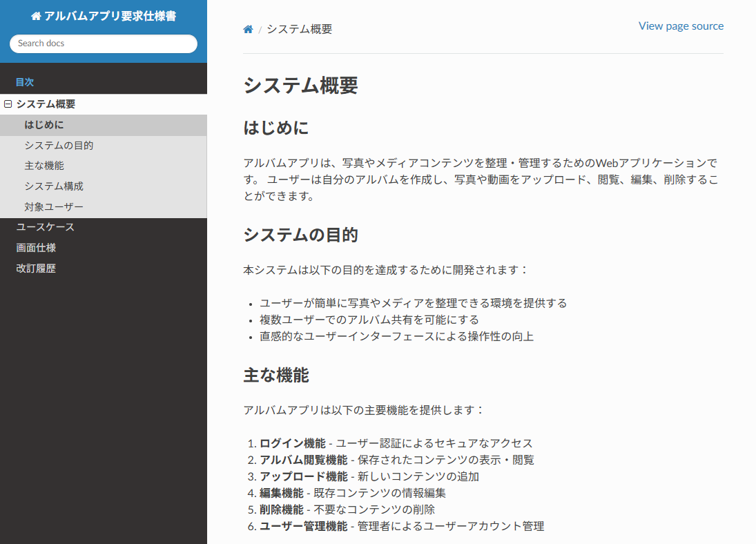The width and height of the screenshot is (756, 544).
Task: Open 対象ユーザー in the sidebar
Action: click(54, 207)
